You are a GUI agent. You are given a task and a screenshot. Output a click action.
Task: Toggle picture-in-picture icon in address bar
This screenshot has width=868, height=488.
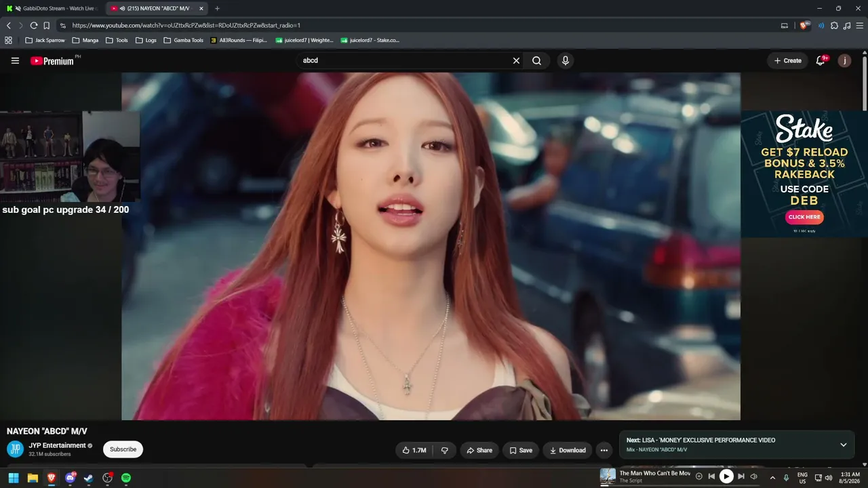tap(785, 25)
